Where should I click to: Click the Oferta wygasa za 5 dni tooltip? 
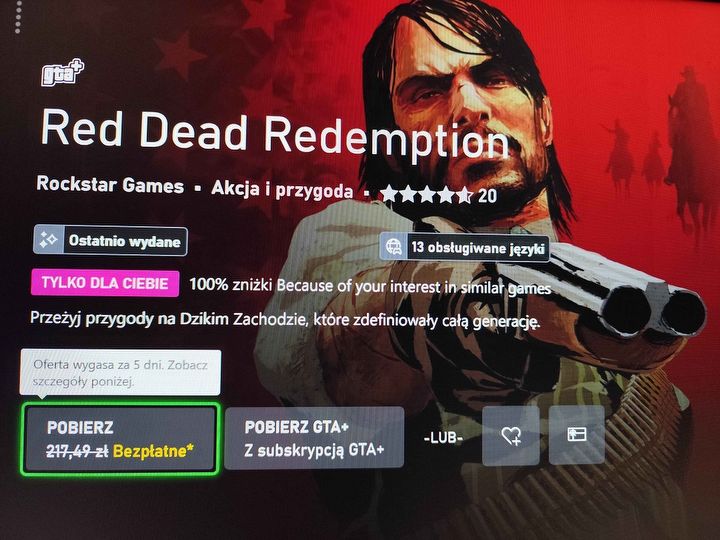point(120,372)
